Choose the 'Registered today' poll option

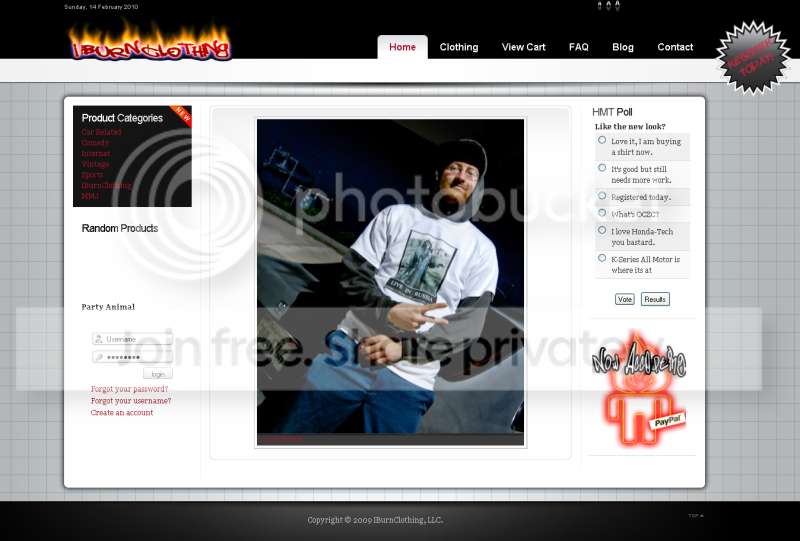(x=602, y=195)
